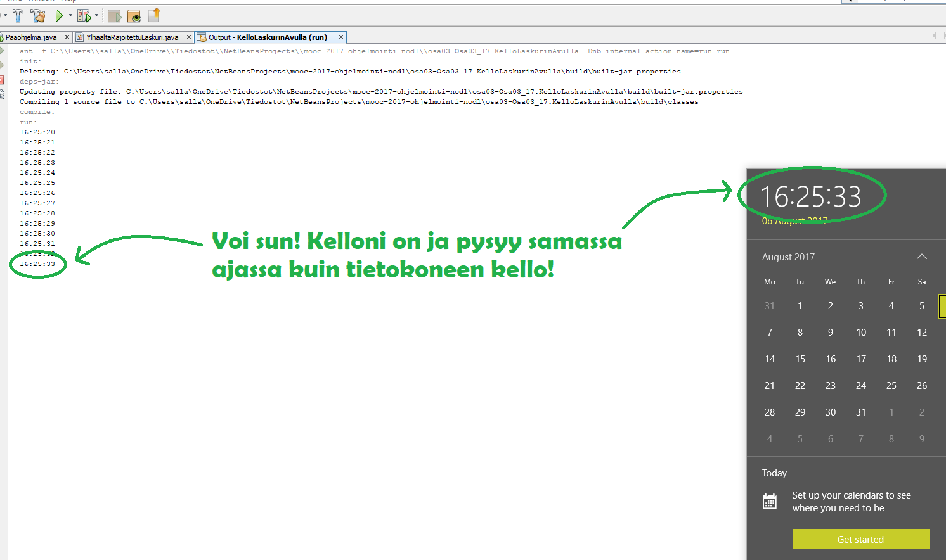Open the Run Project dropdown arrow
Image resolution: width=946 pixels, height=560 pixels.
tap(70, 15)
